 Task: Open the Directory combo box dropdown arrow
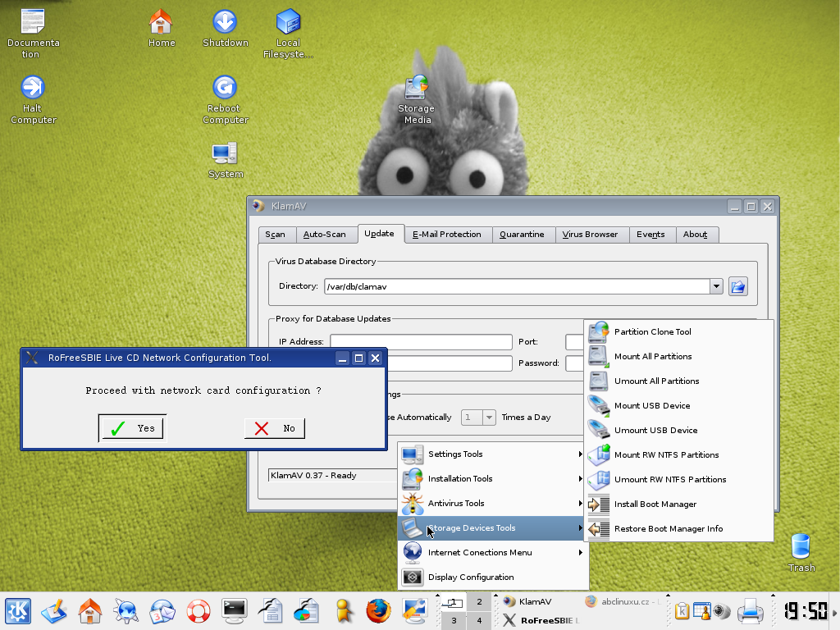pos(717,286)
